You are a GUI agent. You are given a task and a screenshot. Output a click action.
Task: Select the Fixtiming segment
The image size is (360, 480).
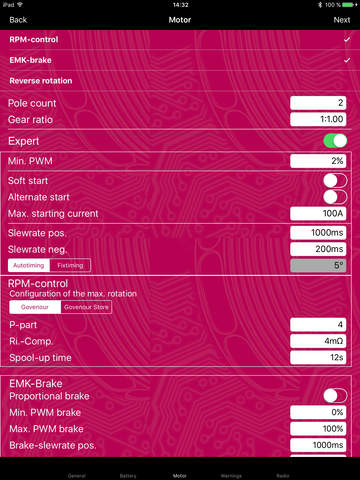70,265
